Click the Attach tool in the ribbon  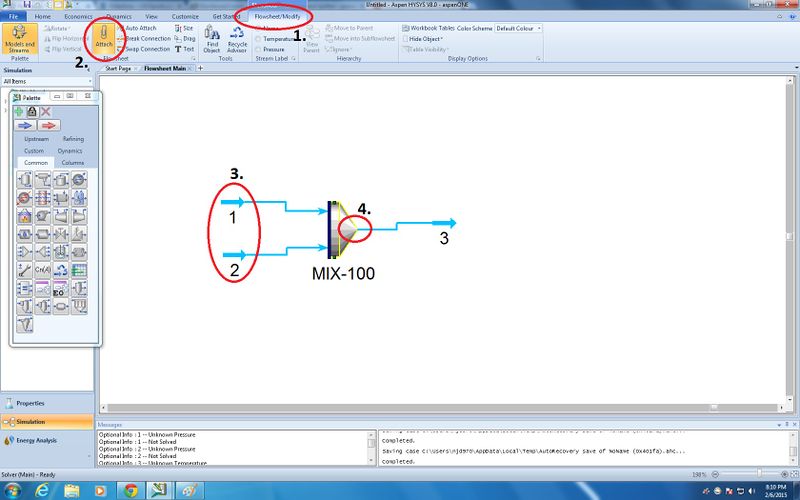click(104, 40)
